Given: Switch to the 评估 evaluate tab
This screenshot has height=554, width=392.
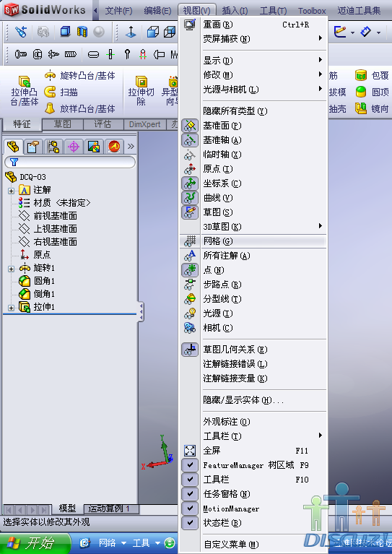Looking at the screenshot, I should coord(103,124).
